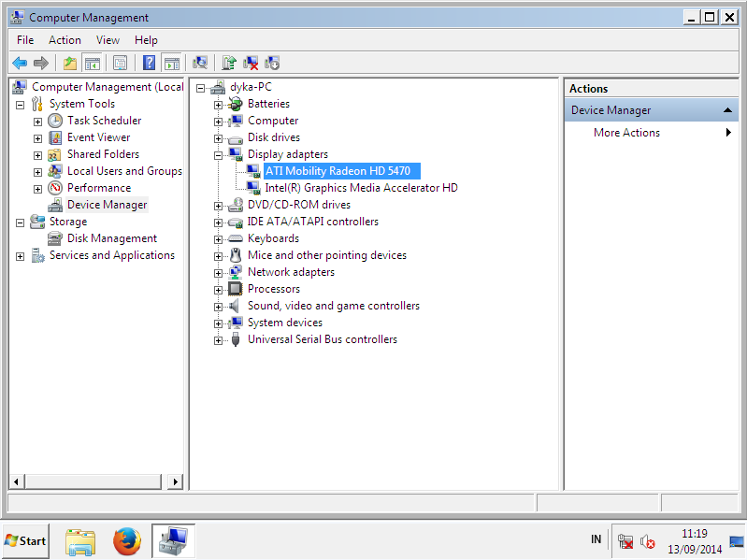The width and height of the screenshot is (747, 560).
Task: Click the network disconnected tray icon
Action: tap(625, 542)
